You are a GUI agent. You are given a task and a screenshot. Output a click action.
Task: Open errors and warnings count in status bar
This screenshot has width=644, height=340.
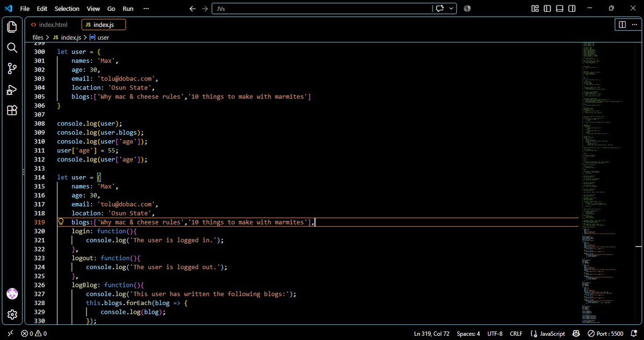[x=33, y=334]
